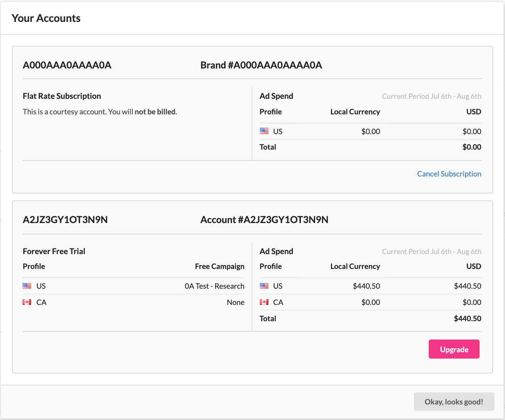This screenshot has height=420, width=505.
Task: Click the "None" campaign entry for CA
Action: click(236, 302)
